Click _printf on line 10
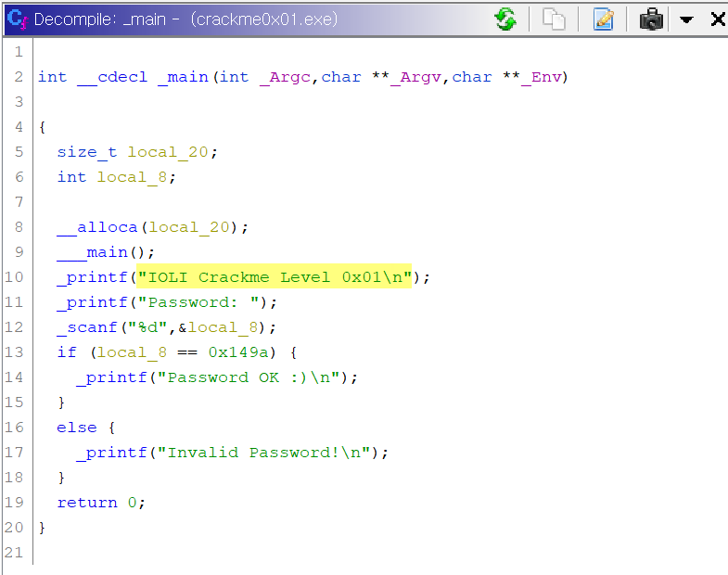 point(92,277)
